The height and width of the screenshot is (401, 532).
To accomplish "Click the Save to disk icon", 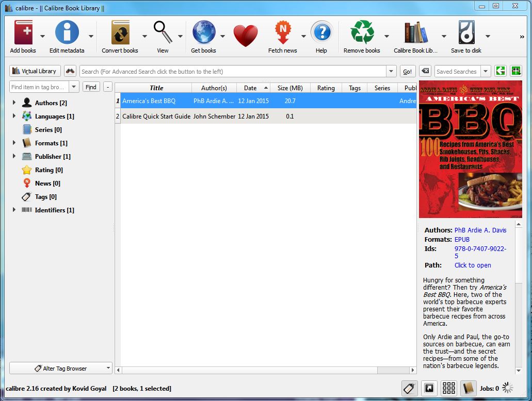I will (x=466, y=32).
